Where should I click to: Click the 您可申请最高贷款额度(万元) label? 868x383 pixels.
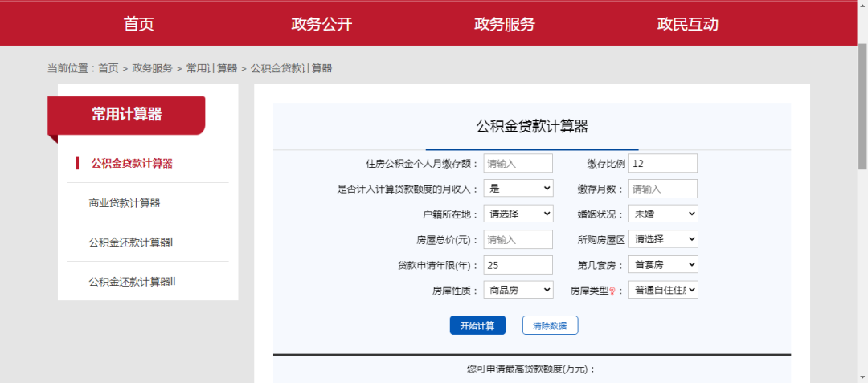tap(531, 369)
